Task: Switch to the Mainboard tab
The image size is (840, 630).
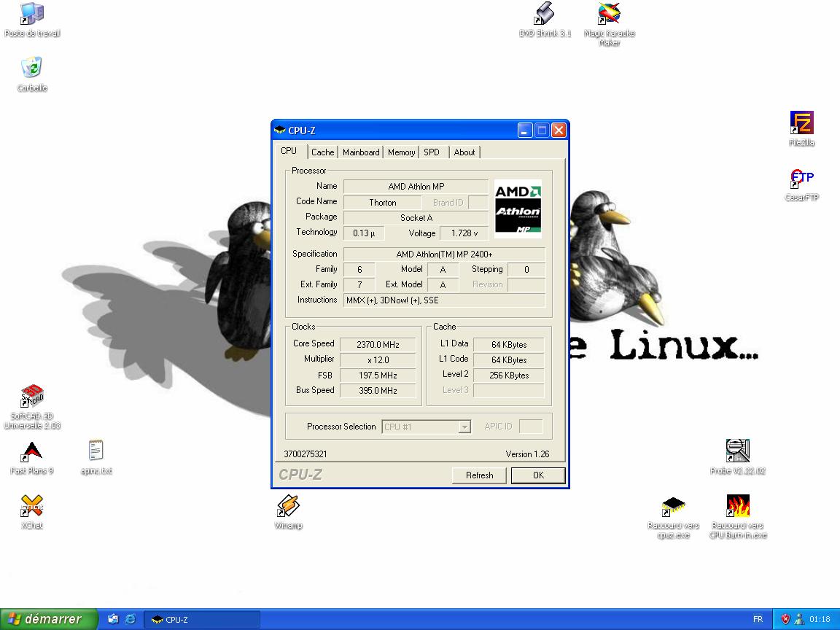Action: tap(361, 152)
